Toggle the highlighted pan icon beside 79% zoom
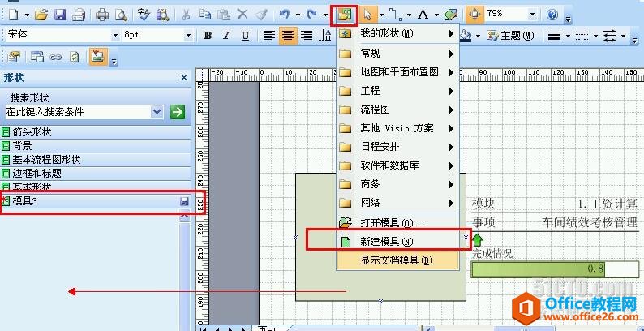The image size is (644, 331). pos(474,15)
